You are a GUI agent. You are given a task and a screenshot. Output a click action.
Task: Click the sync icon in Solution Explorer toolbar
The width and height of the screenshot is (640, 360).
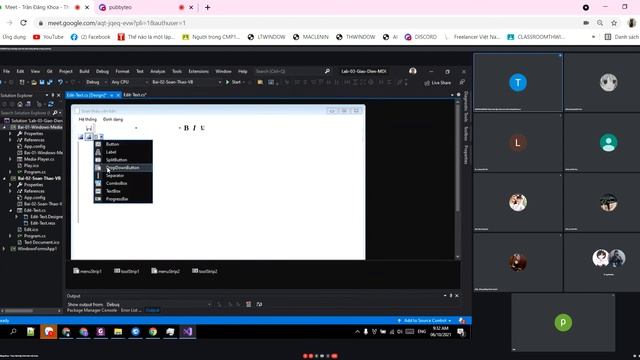pos(51,104)
